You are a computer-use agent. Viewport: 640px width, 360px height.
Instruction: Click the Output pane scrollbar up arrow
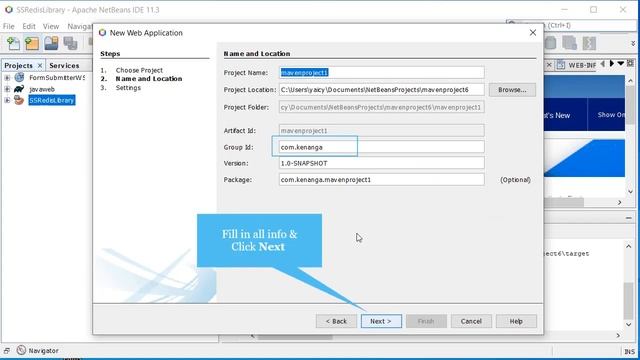(x=629, y=246)
